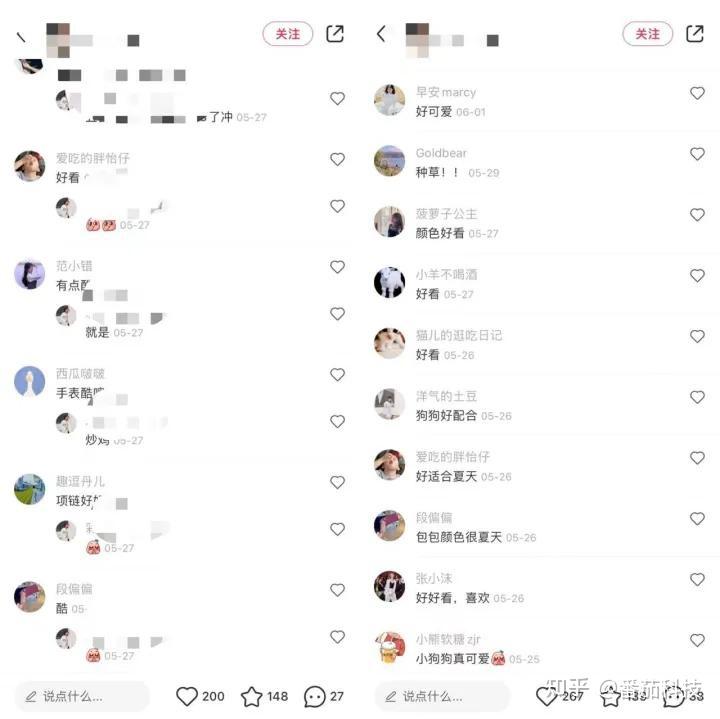
Task: Like the post showing 267 likes
Action: pyautogui.click(x=546, y=697)
